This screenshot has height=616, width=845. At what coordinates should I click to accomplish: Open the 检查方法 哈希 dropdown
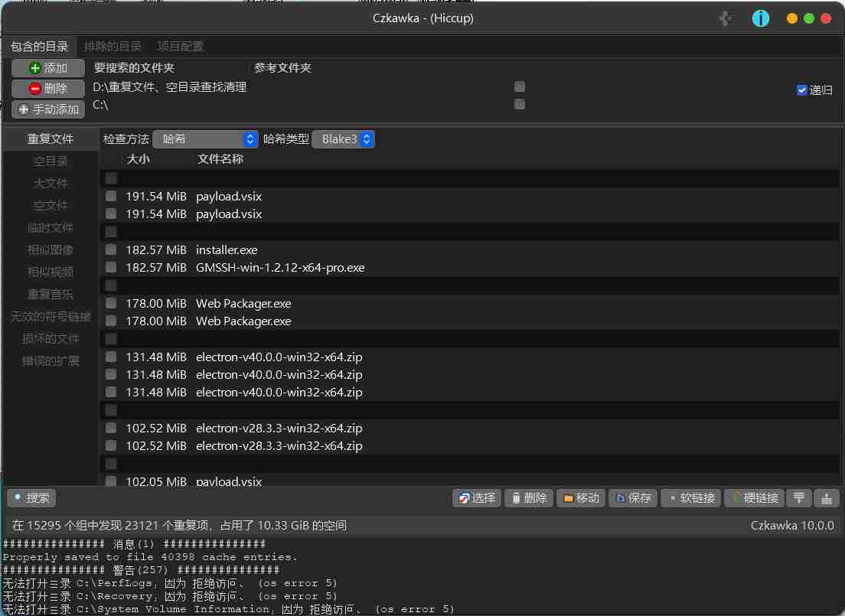point(204,139)
